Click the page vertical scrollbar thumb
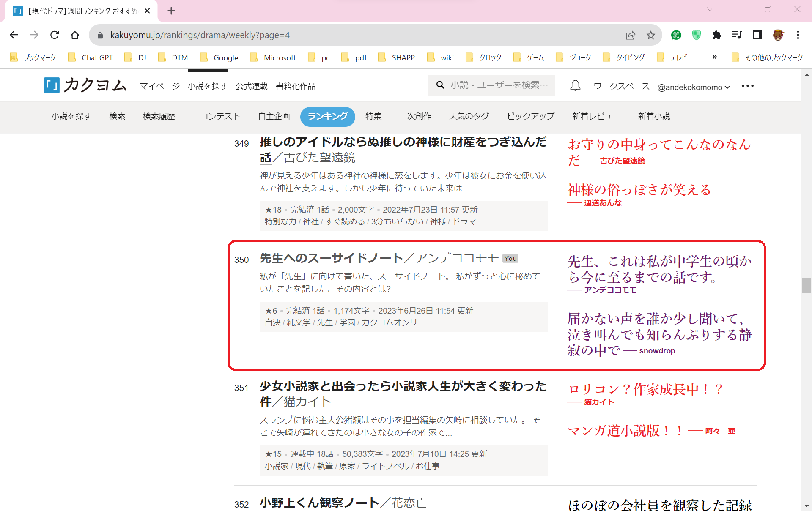This screenshot has height=511, width=812. coord(806,285)
